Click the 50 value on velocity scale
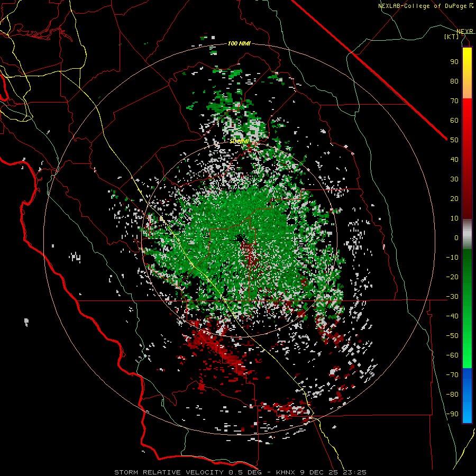 pos(454,140)
